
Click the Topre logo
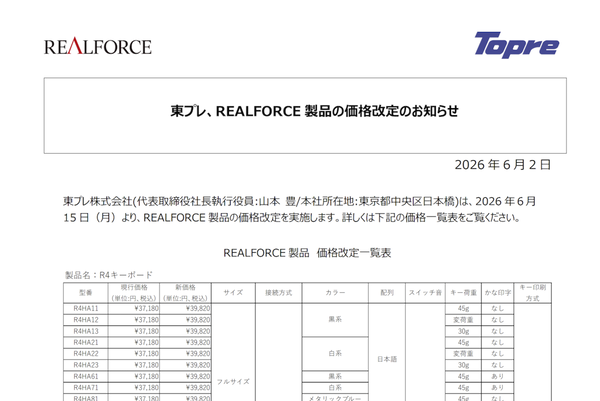coord(517,45)
